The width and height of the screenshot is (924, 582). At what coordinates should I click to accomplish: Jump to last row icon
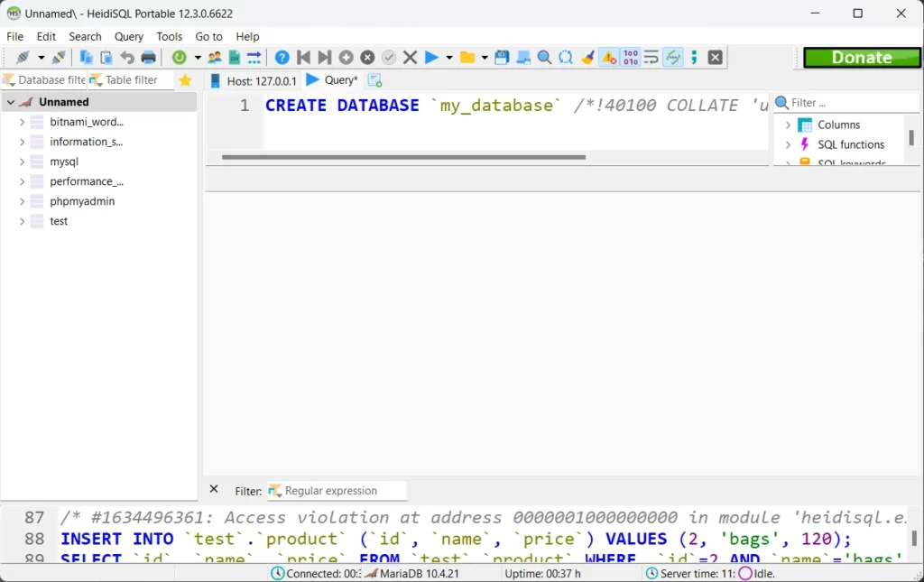[x=325, y=57]
